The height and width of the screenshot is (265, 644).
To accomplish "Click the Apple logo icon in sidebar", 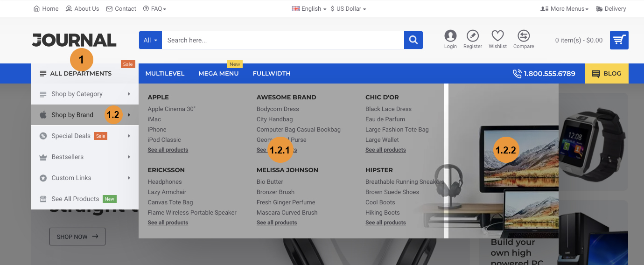I will (x=43, y=115).
